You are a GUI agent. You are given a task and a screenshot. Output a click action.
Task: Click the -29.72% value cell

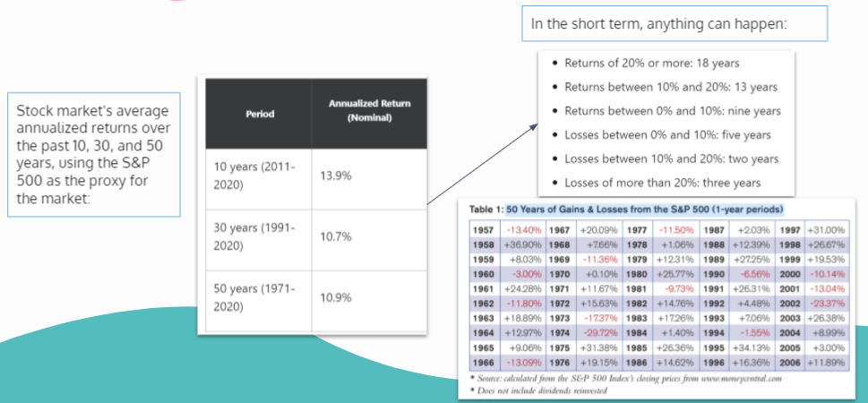601,333
